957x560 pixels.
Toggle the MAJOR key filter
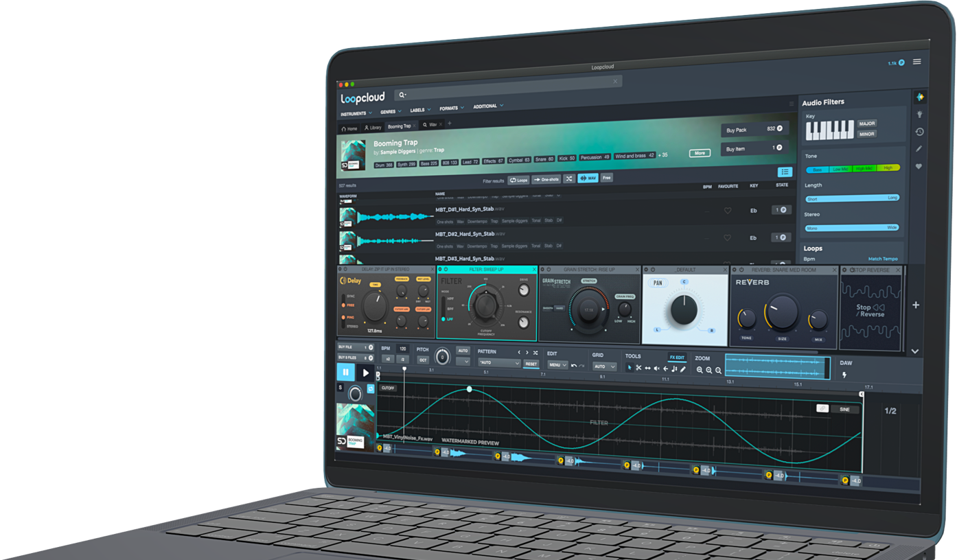pos(866,124)
